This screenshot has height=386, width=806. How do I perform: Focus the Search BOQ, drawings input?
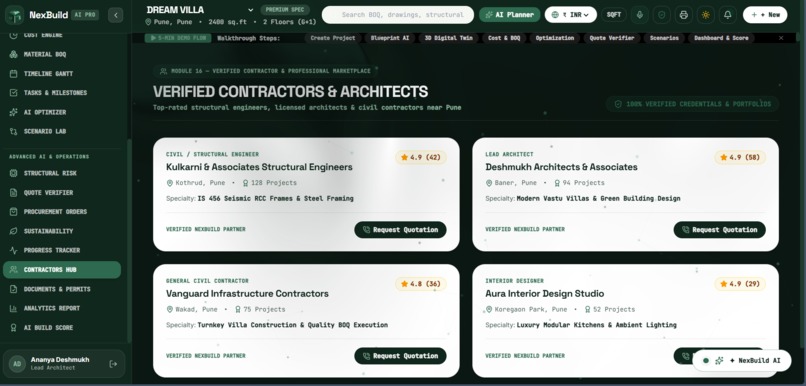tap(398, 15)
